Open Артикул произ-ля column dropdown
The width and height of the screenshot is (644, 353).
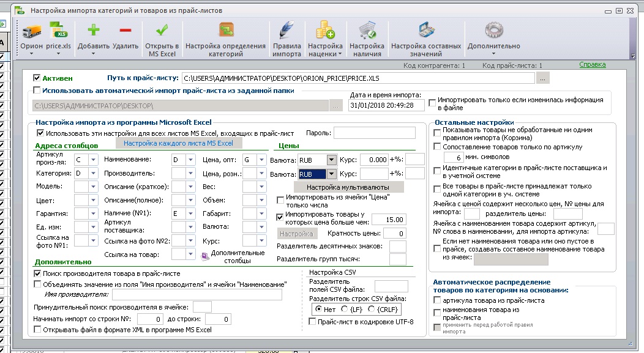(93, 160)
